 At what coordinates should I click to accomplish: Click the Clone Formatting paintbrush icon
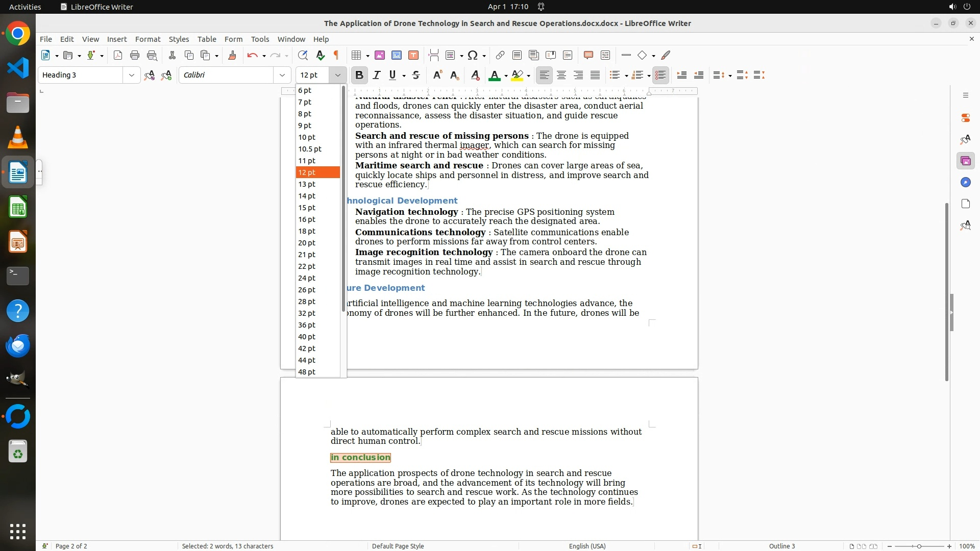tap(232, 55)
